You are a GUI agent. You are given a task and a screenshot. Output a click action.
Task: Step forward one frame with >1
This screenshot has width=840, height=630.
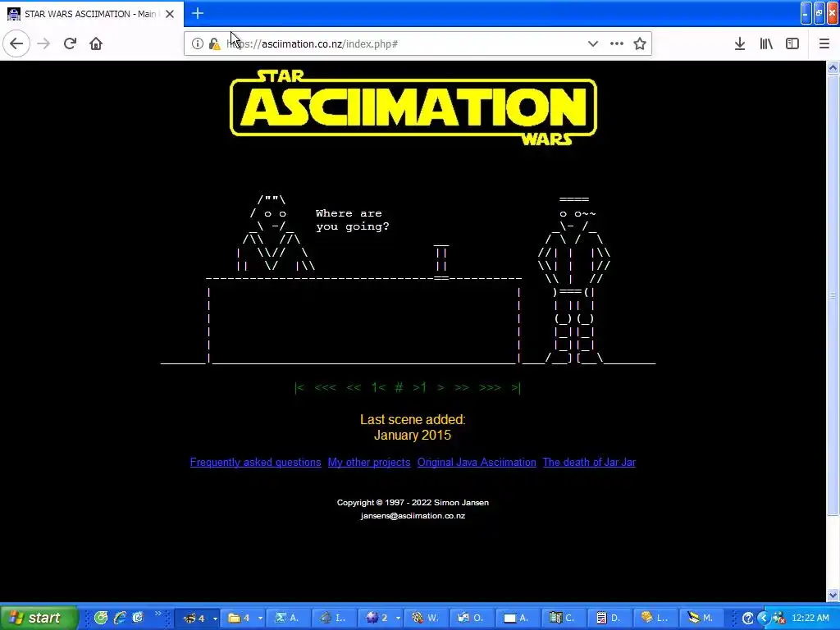pos(419,387)
